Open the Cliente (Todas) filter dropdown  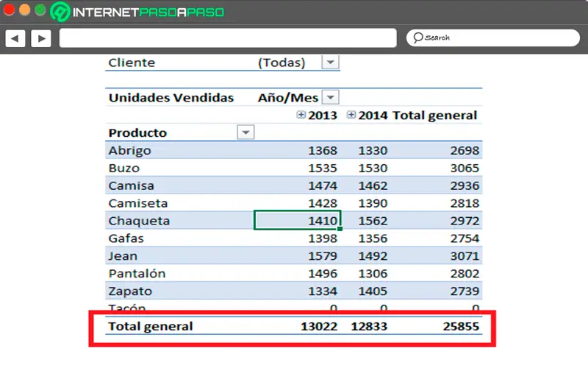(330, 63)
